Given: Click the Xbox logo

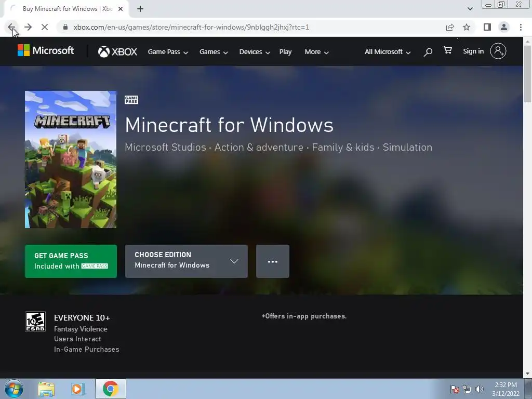Looking at the screenshot, I should tap(117, 51).
